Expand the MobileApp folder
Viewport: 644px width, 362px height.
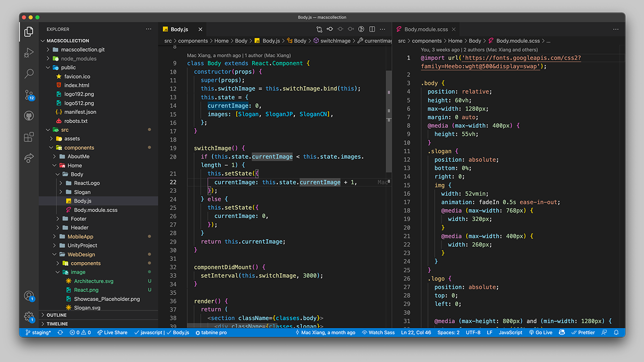tap(99, 236)
